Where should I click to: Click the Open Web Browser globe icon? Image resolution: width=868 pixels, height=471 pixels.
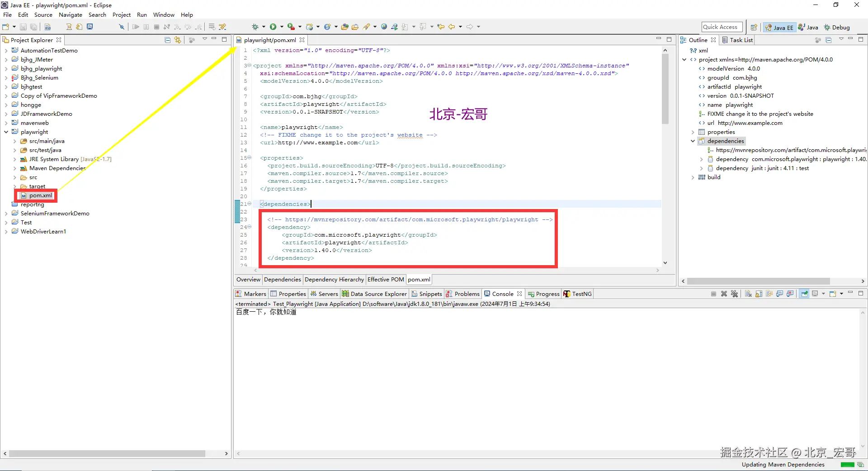(x=384, y=27)
